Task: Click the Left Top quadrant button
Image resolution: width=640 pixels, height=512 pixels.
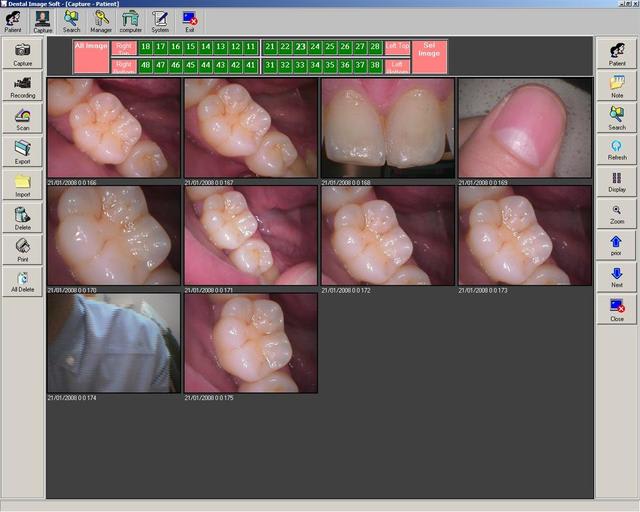Action: click(x=397, y=47)
